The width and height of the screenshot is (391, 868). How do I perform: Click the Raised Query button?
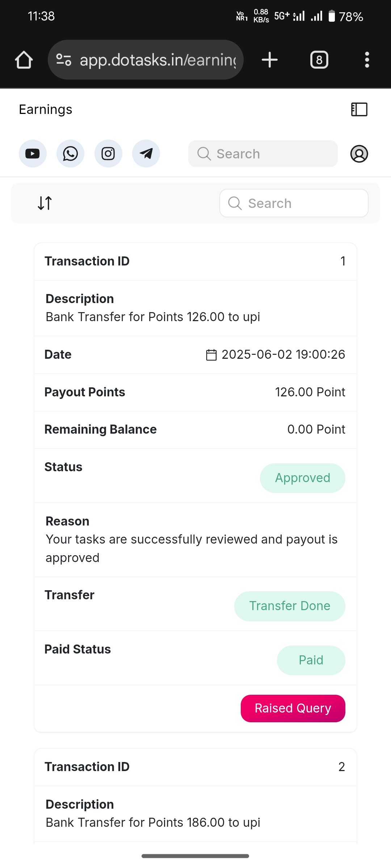(293, 708)
